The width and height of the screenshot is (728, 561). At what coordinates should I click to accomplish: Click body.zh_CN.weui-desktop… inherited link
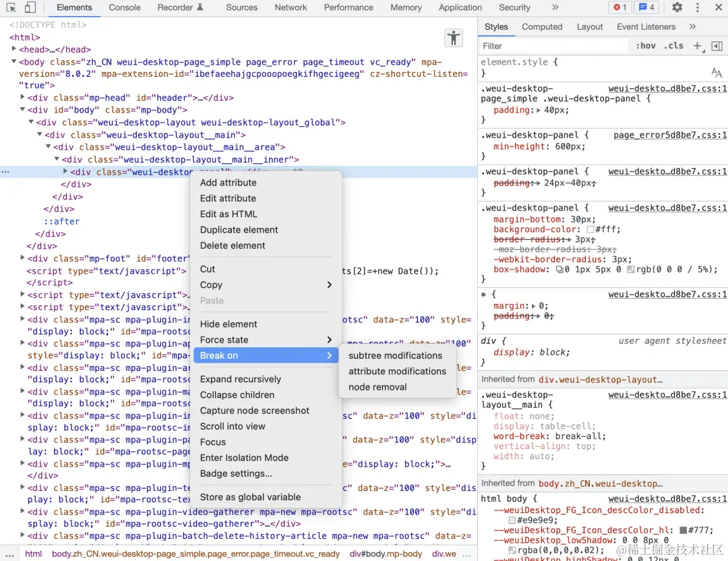pyautogui.click(x=601, y=483)
